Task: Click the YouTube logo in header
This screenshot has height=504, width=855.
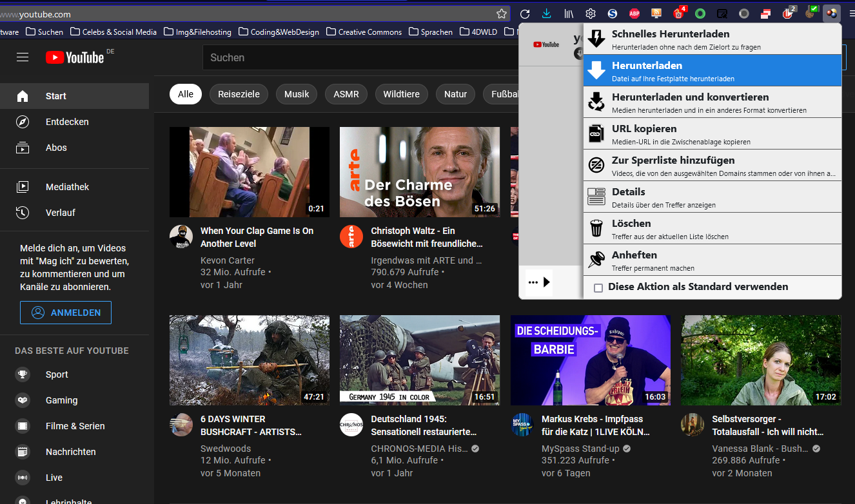Action: [x=75, y=57]
